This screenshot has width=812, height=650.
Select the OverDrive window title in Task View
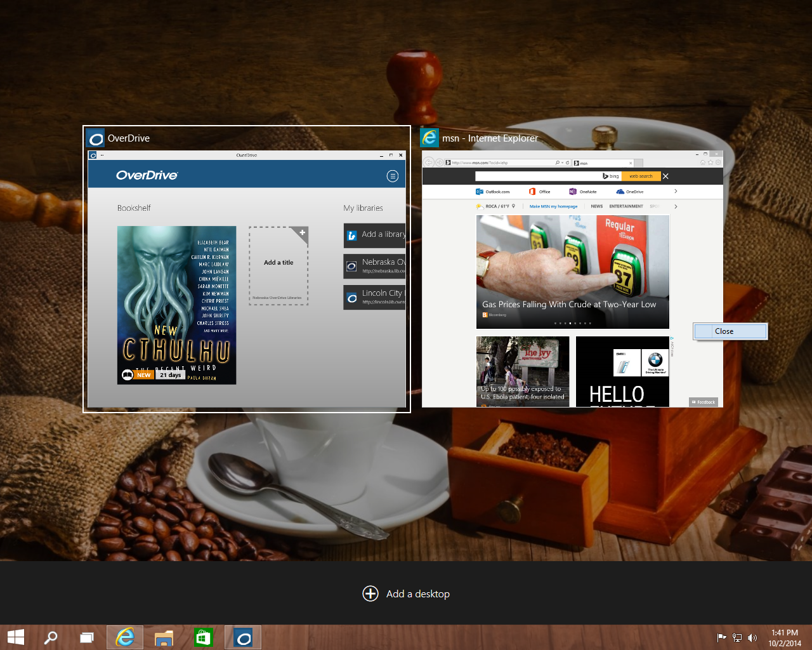coord(129,138)
